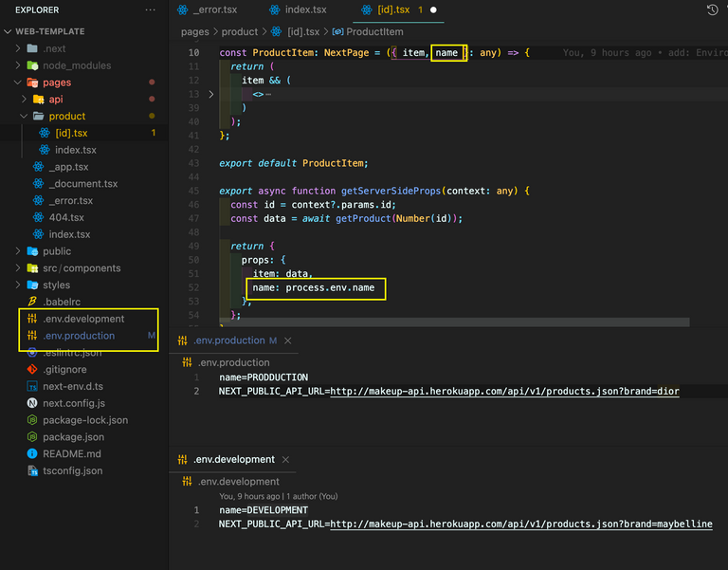Open the maybelline API URL in .env.development
Viewport: 728px width, 570px height.
click(521, 524)
